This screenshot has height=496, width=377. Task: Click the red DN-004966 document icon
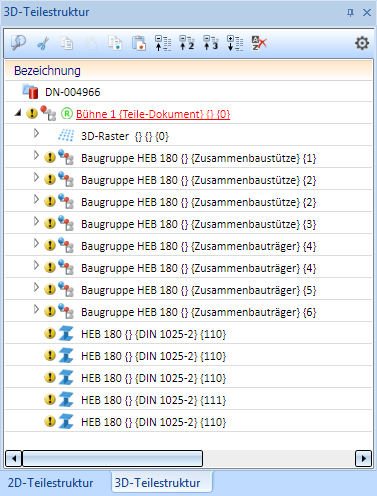tap(30, 91)
